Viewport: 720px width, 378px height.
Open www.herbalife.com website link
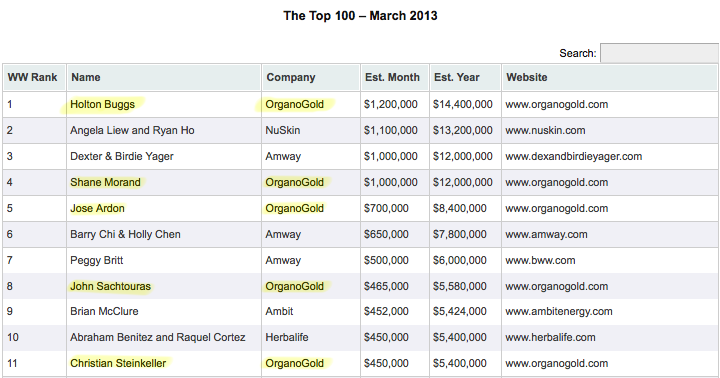pyautogui.click(x=550, y=338)
